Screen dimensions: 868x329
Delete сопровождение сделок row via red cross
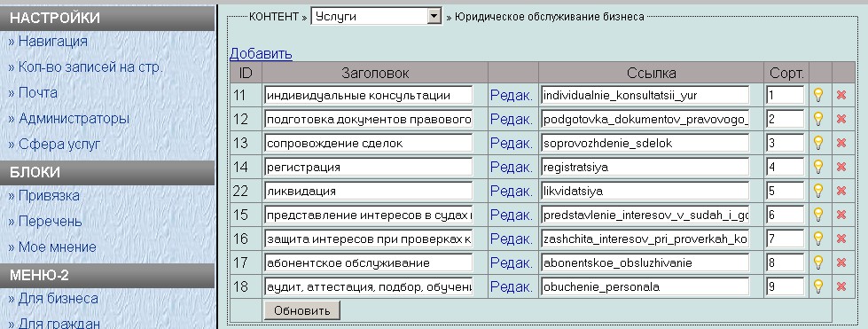coord(841,143)
